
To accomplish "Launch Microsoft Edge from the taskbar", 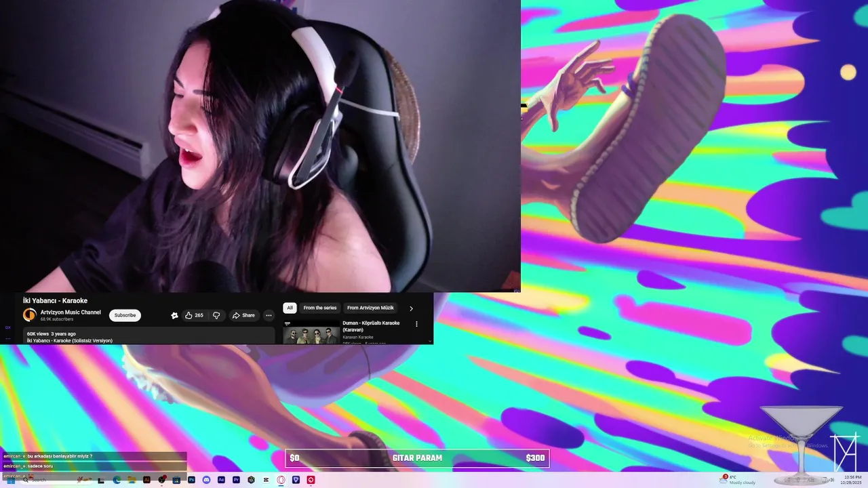I will pos(117,480).
